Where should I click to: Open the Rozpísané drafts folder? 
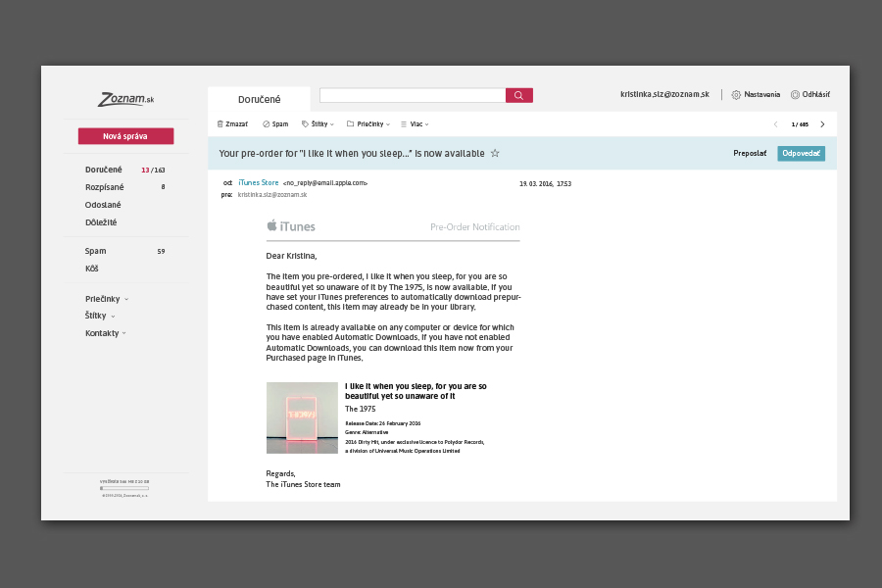104,187
